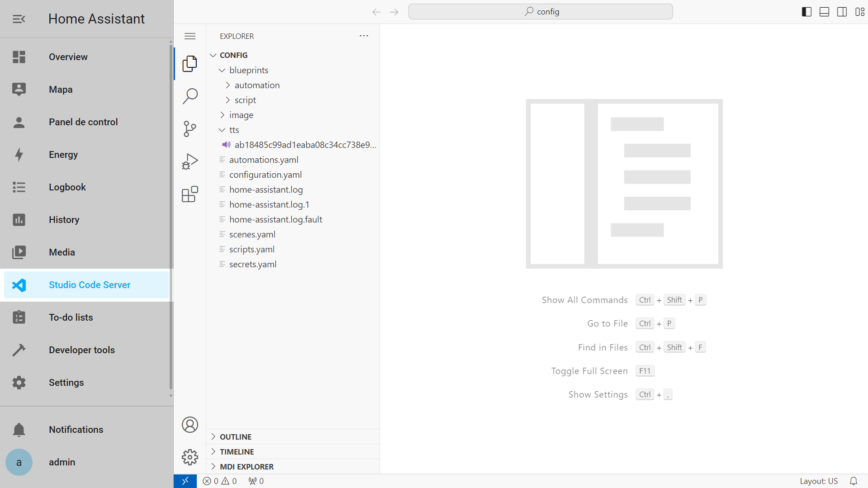This screenshot has height=488, width=868.
Task: Open Explorer views and more actions ellipsis
Action: tap(364, 36)
